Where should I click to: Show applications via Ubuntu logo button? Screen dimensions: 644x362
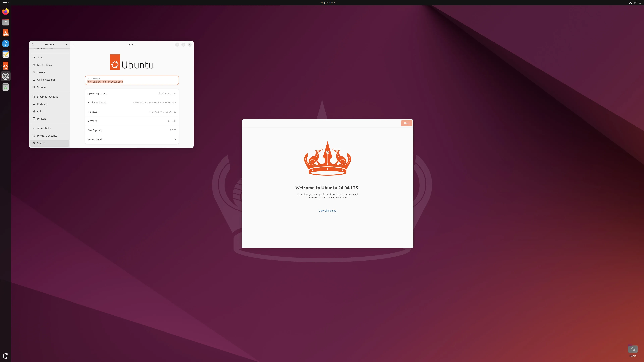tap(6, 356)
